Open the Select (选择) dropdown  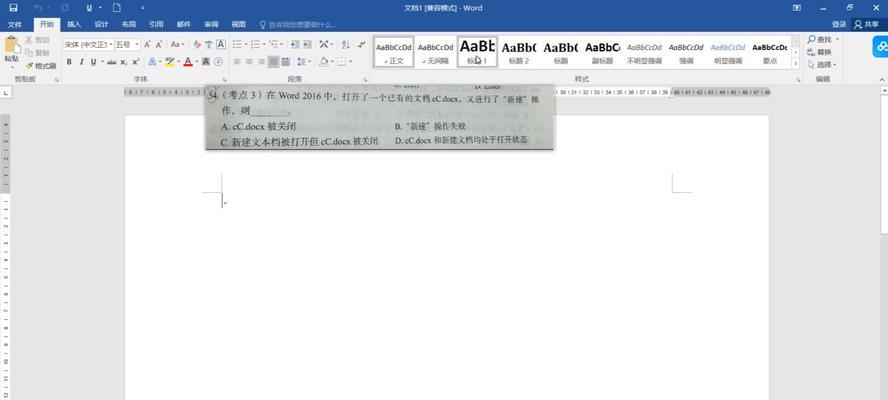tap(822, 65)
